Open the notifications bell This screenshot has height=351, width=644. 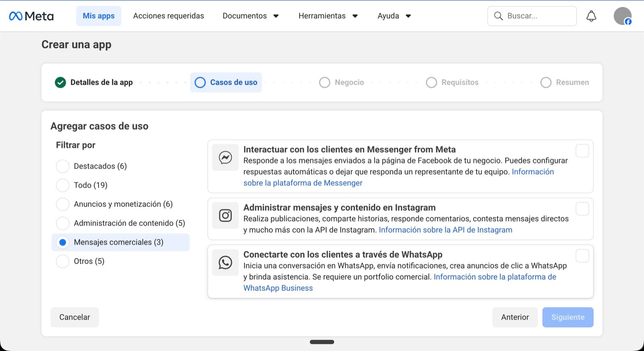coord(591,16)
